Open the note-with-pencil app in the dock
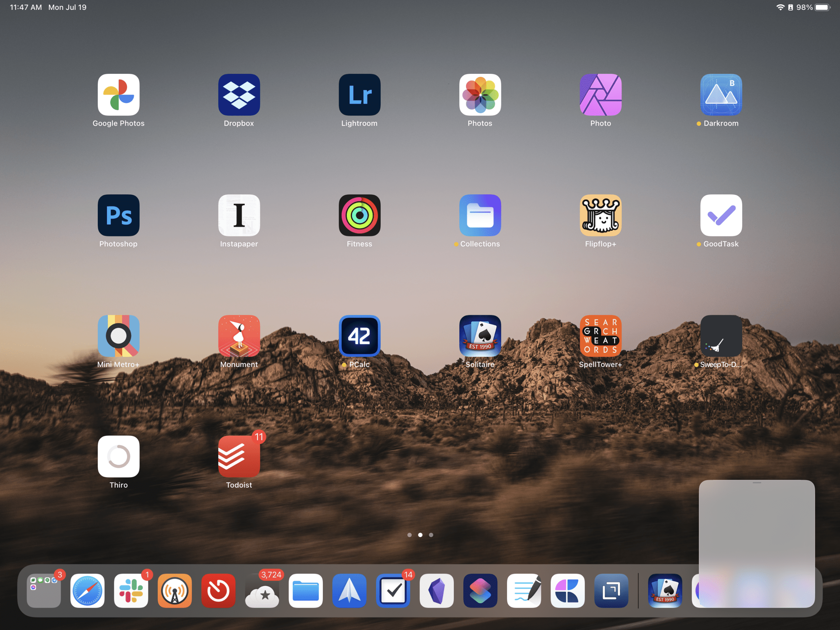The height and width of the screenshot is (630, 840). tap(524, 591)
